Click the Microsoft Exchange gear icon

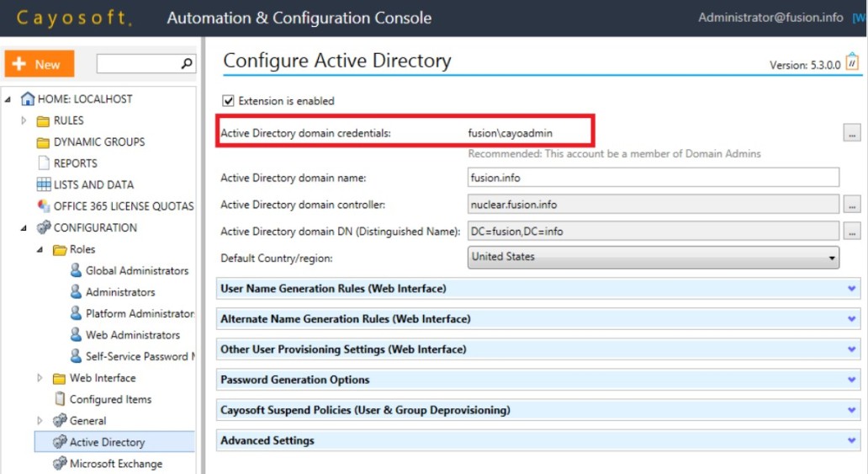pos(59,463)
